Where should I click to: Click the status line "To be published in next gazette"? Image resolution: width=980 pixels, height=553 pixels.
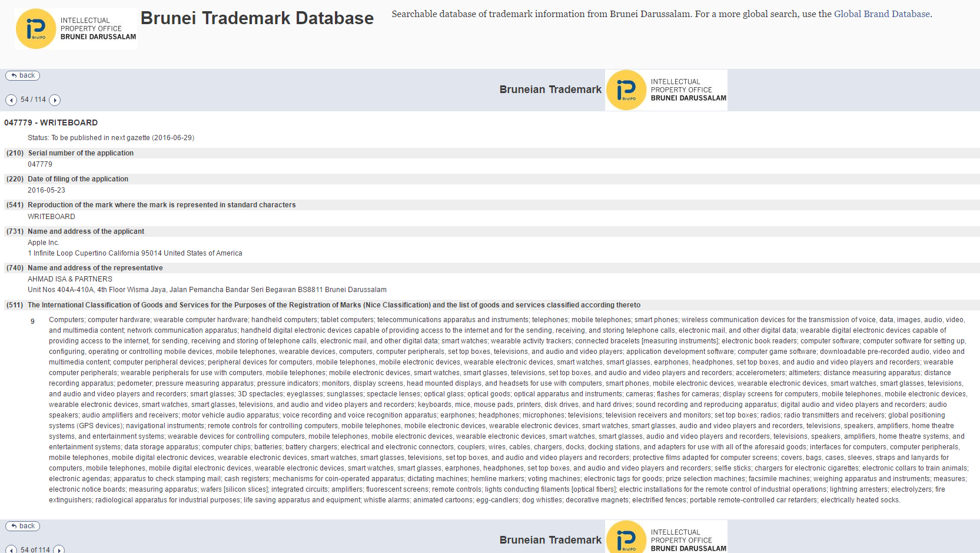pyautogui.click(x=111, y=138)
